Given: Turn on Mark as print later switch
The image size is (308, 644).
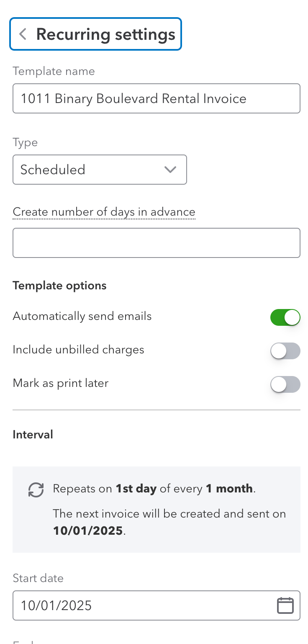Looking at the screenshot, I should pos(285,384).
